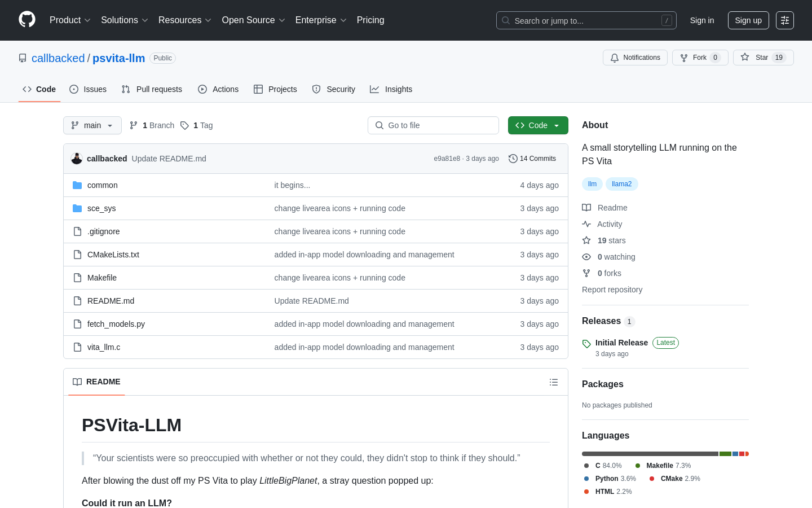Click the Notifications bell icon
Viewport: 812px width, 508px height.
615,58
